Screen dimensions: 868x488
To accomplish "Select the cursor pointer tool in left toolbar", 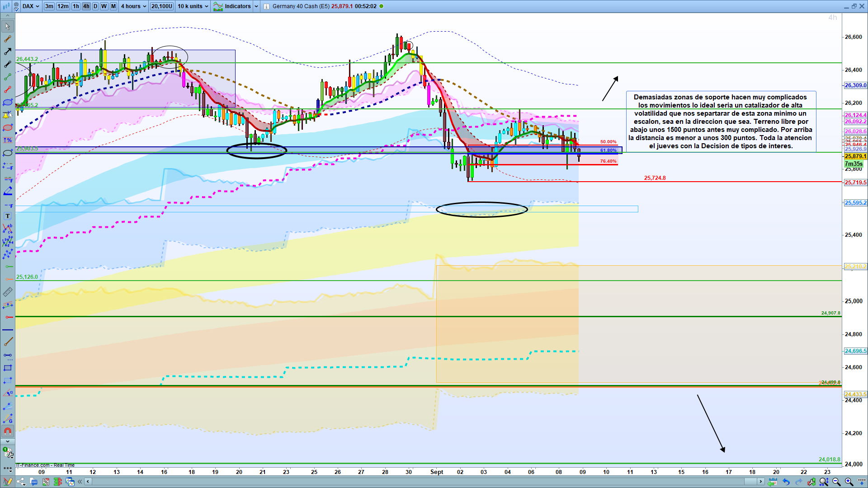I will click(8, 26).
